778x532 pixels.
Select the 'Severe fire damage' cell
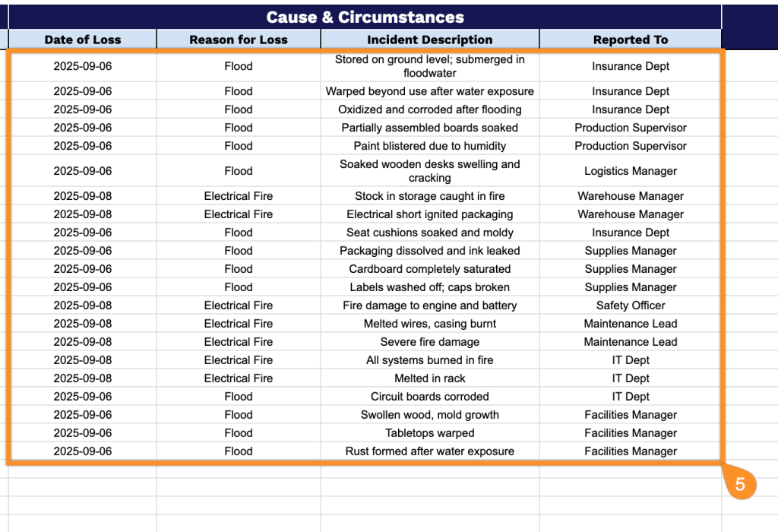tap(430, 342)
